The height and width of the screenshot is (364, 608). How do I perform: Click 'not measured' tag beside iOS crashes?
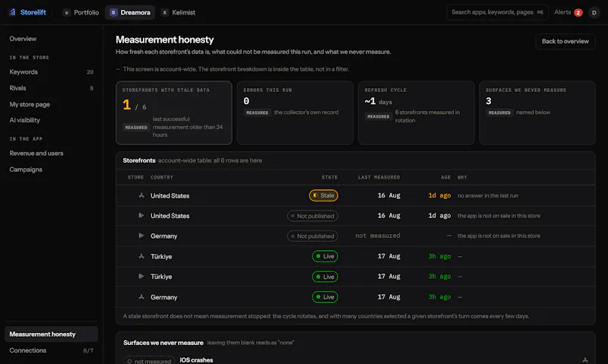pos(149,361)
